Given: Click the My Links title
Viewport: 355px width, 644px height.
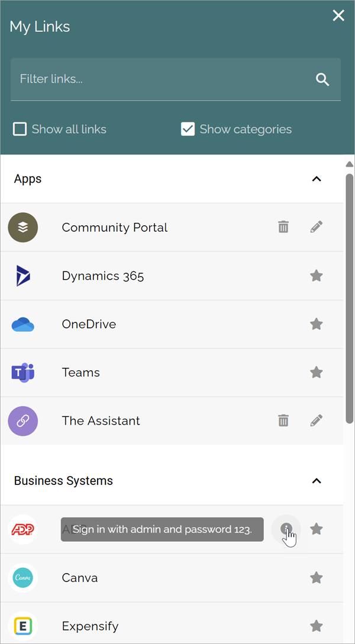Looking at the screenshot, I should coord(40,27).
